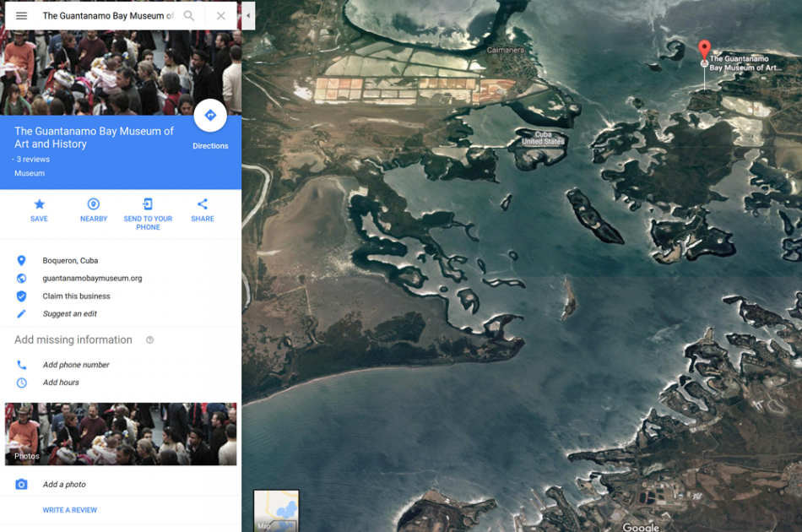Click Add hours
This screenshot has height=532, width=802.
pyautogui.click(x=61, y=383)
